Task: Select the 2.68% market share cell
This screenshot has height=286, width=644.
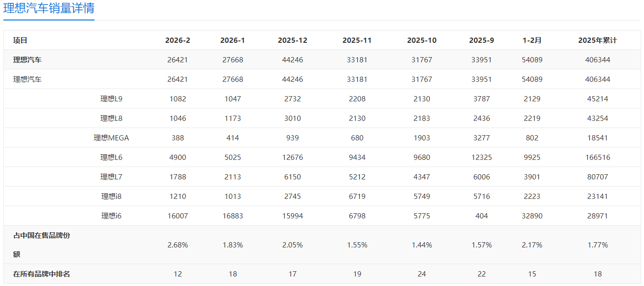Action: (x=178, y=245)
